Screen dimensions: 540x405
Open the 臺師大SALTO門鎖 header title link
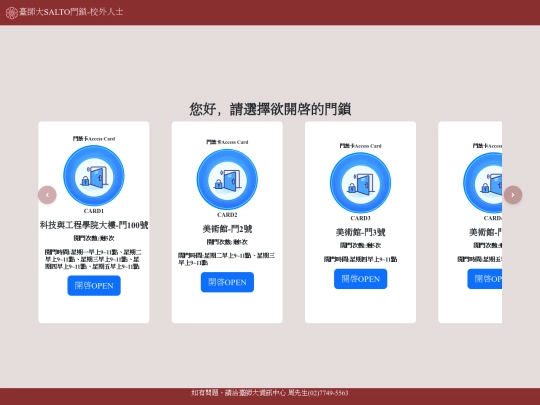[x=71, y=12]
